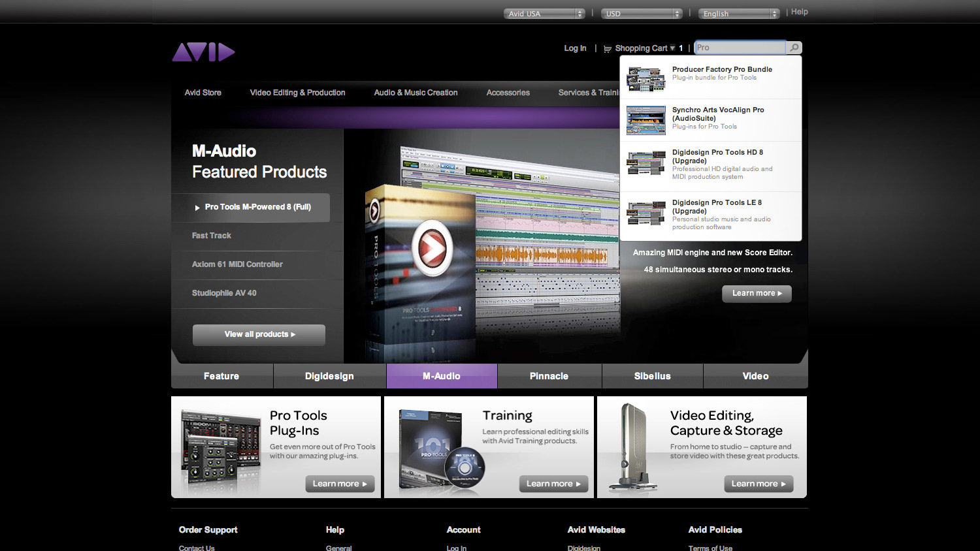This screenshot has width=980, height=551.
Task: Switch to the Digidesign tab
Action: [329, 376]
